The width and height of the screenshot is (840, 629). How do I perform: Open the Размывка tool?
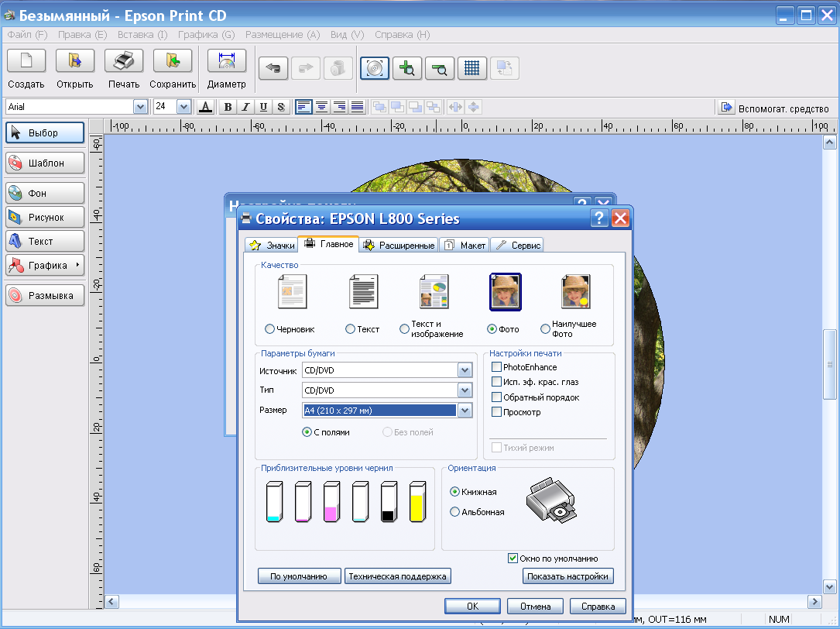tap(45, 295)
